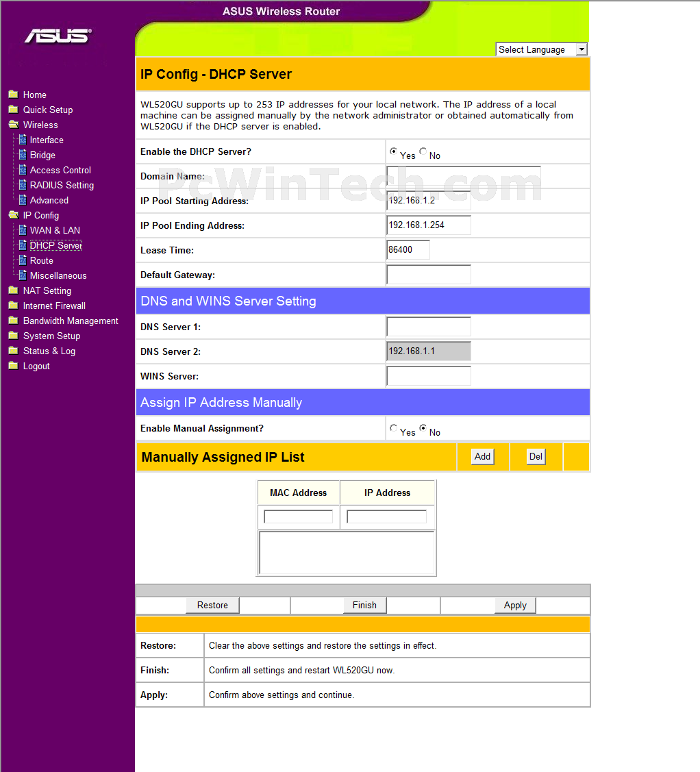Image resolution: width=700 pixels, height=772 pixels.
Task: Click the WAN & LAN page icon
Action: coord(23,230)
